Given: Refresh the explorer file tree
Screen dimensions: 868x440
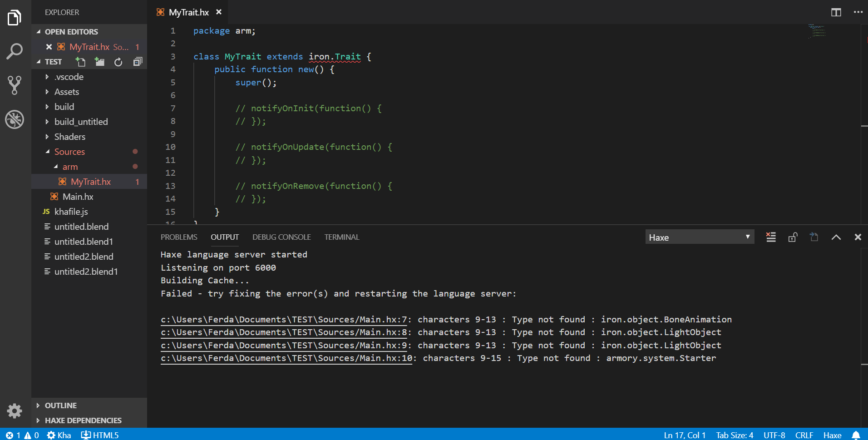Looking at the screenshot, I should click(118, 62).
